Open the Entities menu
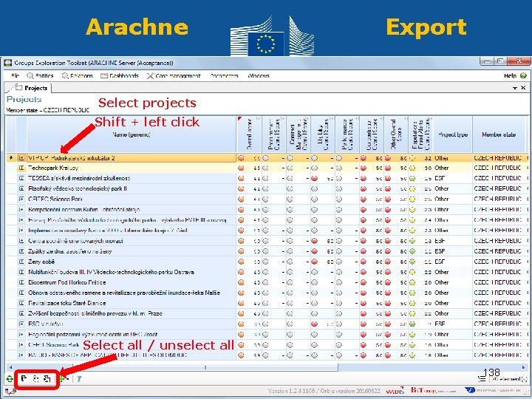This screenshot has height=399, width=532. point(40,75)
